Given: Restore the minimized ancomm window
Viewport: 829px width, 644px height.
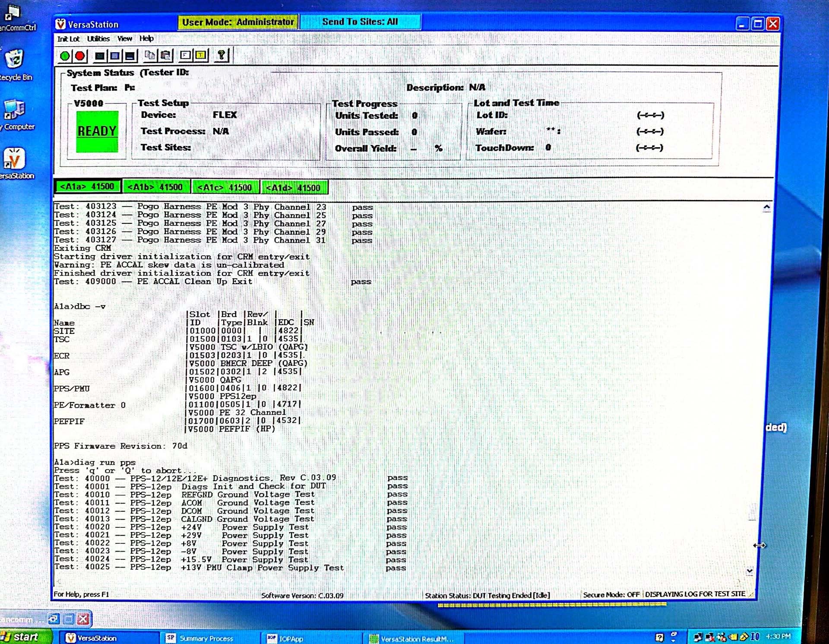Looking at the screenshot, I should pos(54,619).
